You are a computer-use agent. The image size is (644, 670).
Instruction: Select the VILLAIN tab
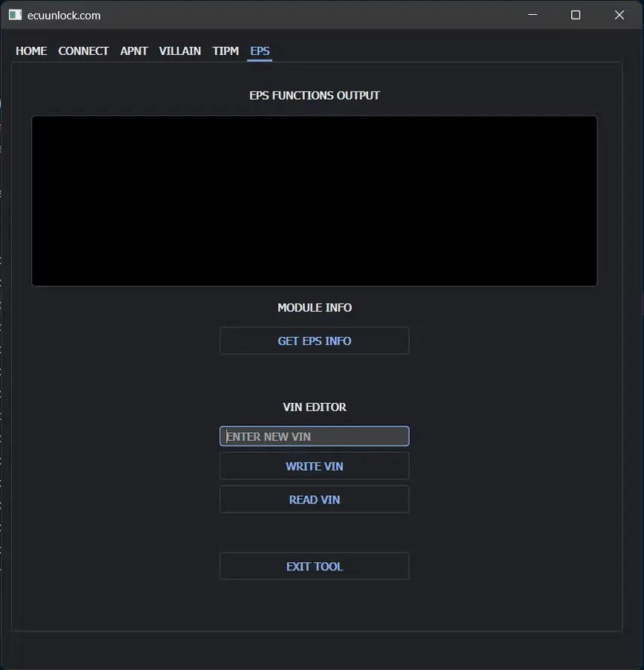(180, 51)
